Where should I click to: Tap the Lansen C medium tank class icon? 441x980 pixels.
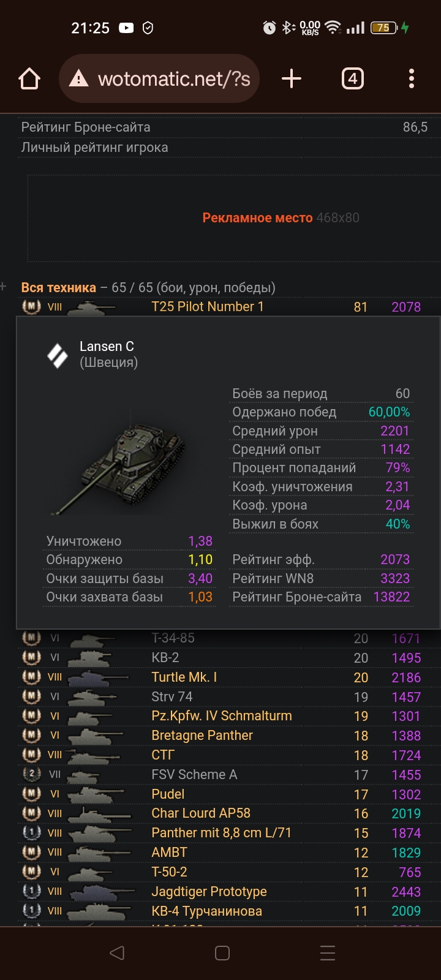coord(58,355)
